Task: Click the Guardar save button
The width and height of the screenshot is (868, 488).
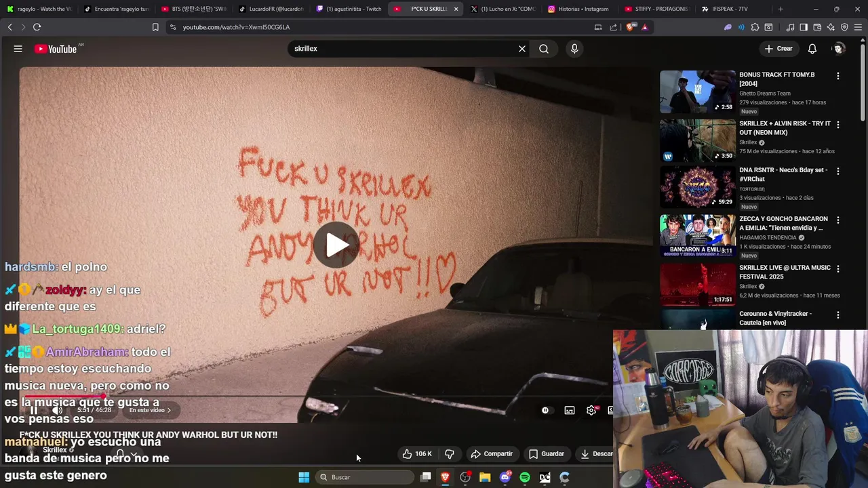Action: point(547,454)
